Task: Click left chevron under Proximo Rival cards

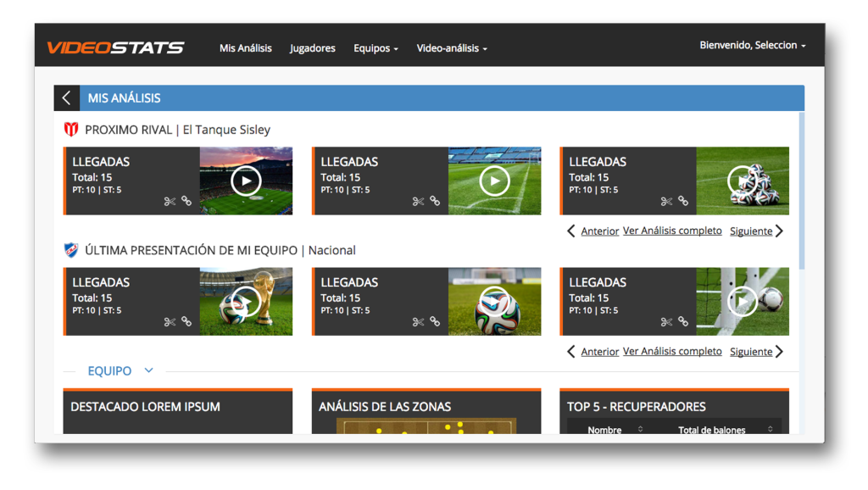Action: pyautogui.click(x=571, y=231)
